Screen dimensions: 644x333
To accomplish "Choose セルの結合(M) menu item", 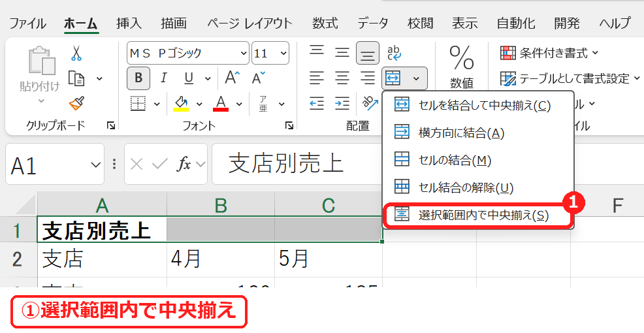I will (x=478, y=160).
